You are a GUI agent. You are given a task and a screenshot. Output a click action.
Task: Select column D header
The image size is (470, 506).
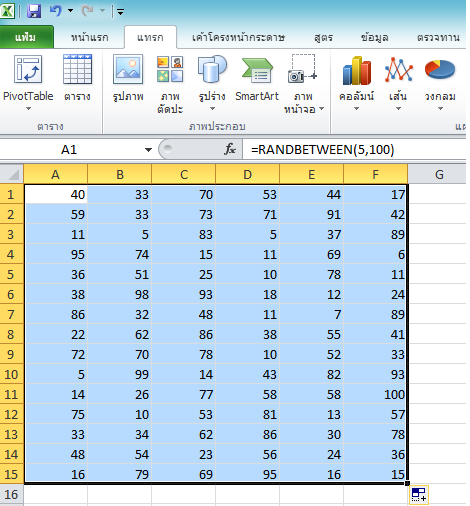click(x=248, y=174)
